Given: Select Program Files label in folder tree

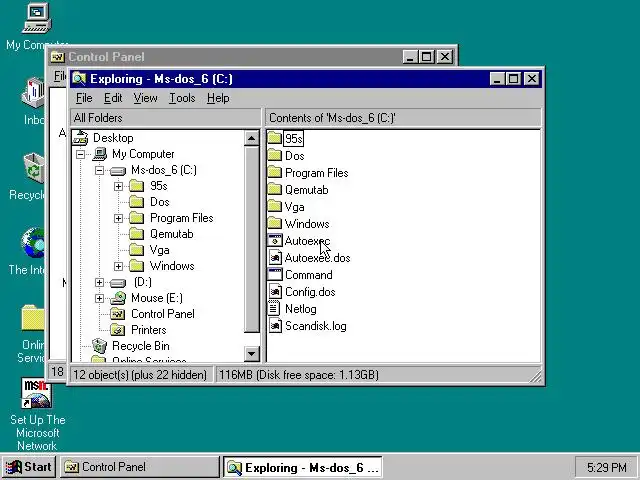Looking at the screenshot, I should (182, 218).
